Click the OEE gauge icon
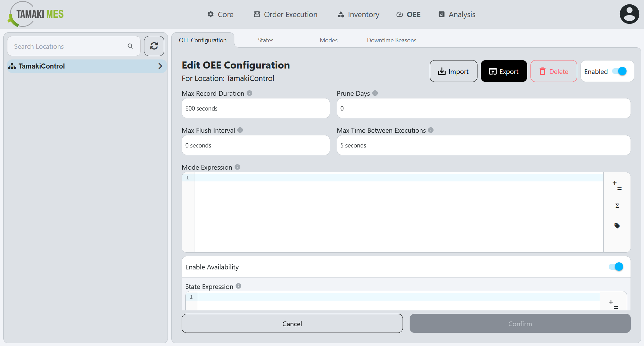This screenshot has width=644, height=346. click(399, 14)
